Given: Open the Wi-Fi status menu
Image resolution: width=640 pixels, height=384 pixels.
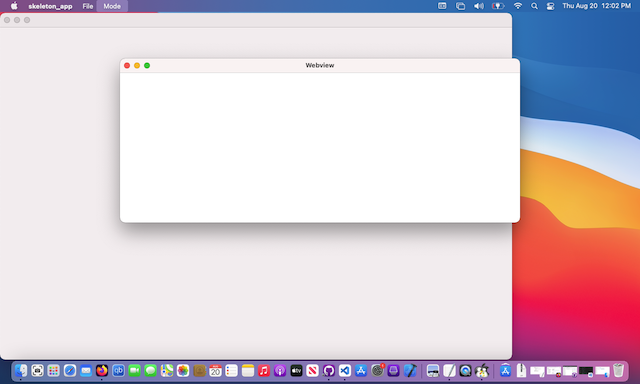Looking at the screenshot, I should 518,6.
